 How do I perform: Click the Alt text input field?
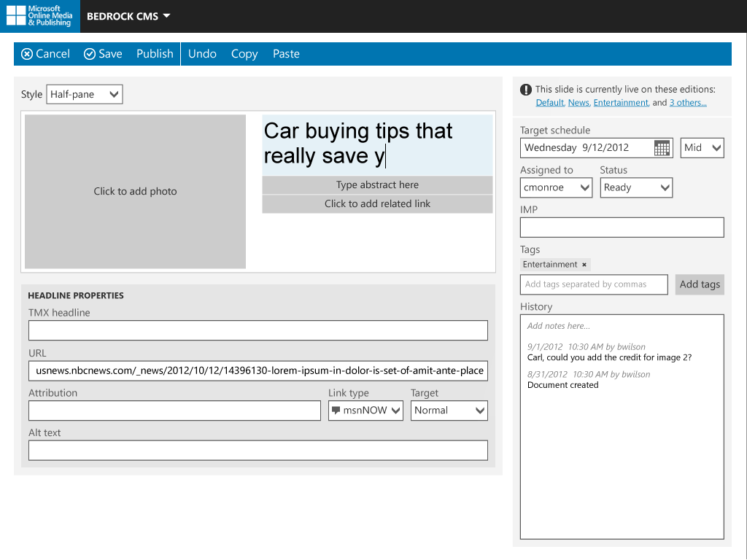(258, 451)
